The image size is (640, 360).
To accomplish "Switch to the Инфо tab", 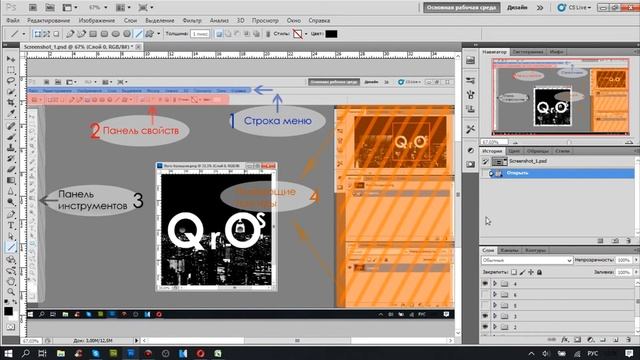I will (x=556, y=52).
